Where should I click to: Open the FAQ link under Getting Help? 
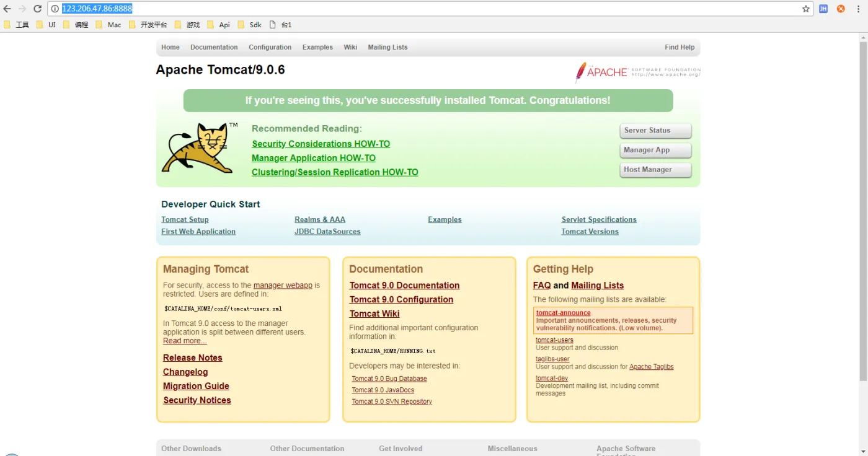[x=542, y=286]
